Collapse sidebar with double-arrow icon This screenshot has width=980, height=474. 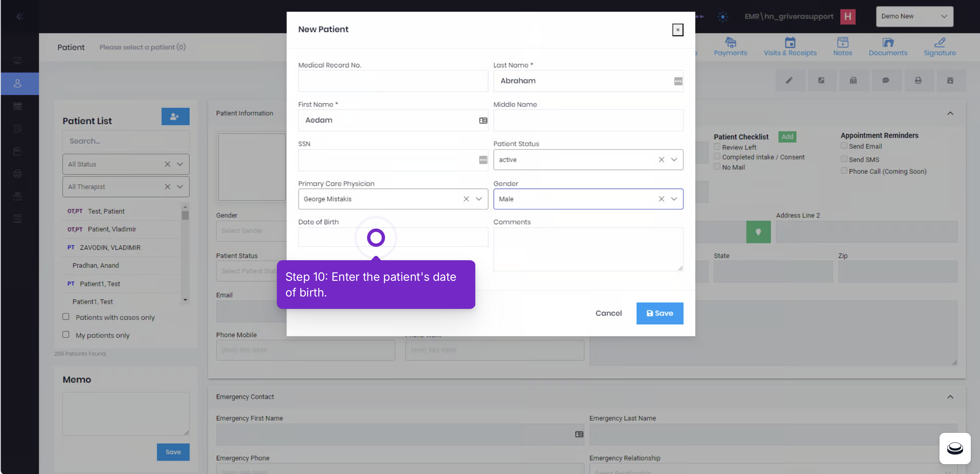pos(20,16)
